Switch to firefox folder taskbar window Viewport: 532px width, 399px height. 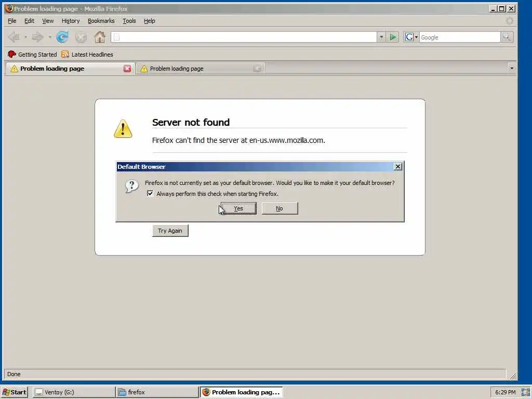(157, 392)
